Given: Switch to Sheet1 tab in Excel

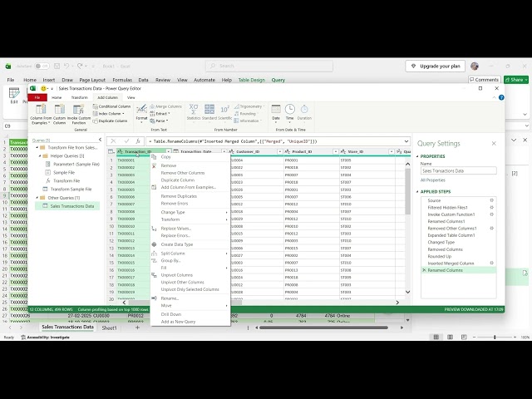Looking at the screenshot, I should point(109,328).
